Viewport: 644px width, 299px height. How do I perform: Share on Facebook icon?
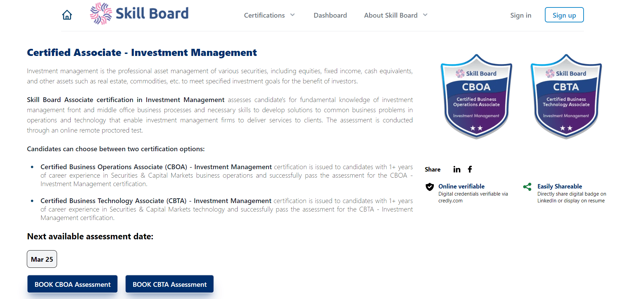[x=470, y=169]
